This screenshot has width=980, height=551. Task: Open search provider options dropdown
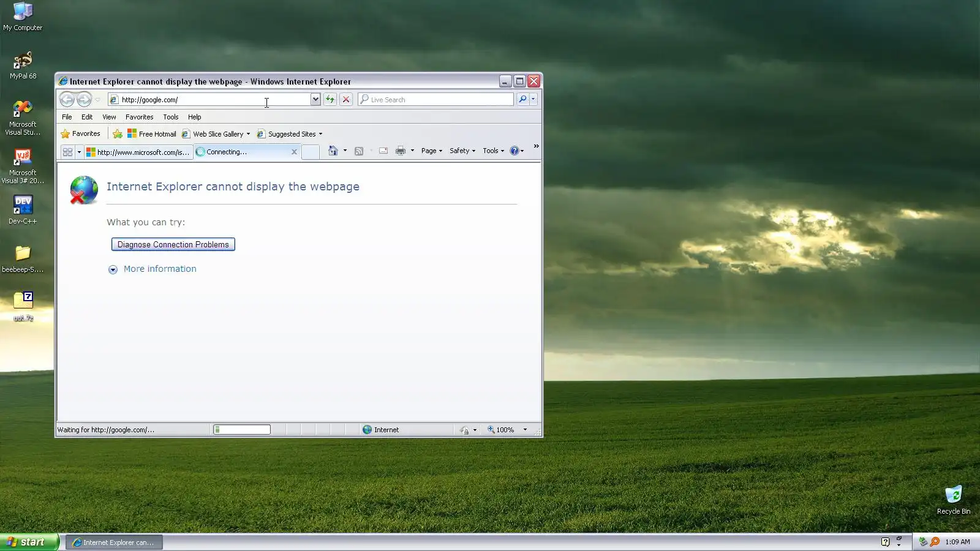533,99
